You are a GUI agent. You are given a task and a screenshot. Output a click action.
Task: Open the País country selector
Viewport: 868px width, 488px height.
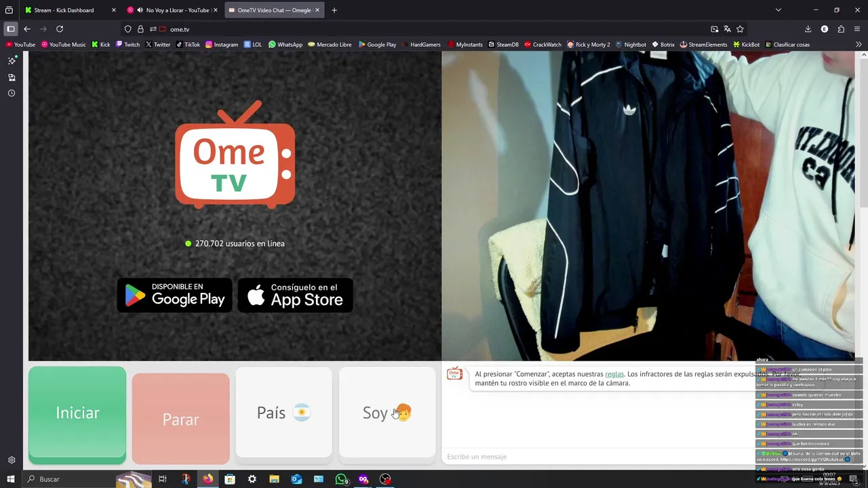coord(283,413)
